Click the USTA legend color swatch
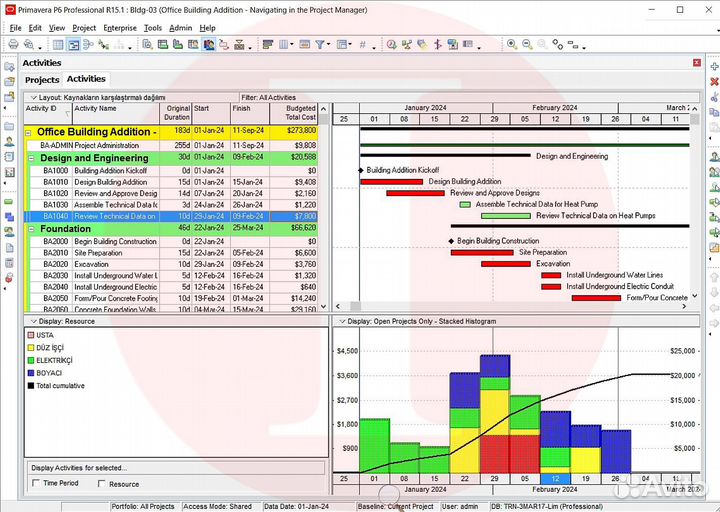 click(31, 335)
